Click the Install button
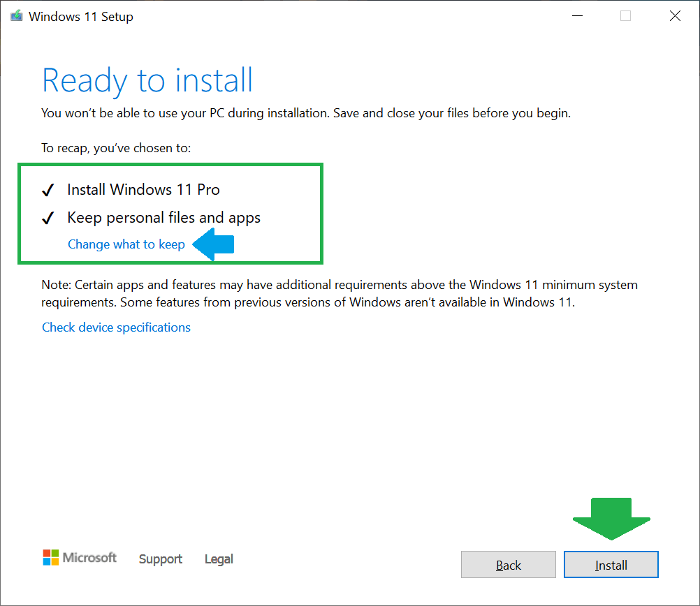 pyautogui.click(x=611, y=565)
